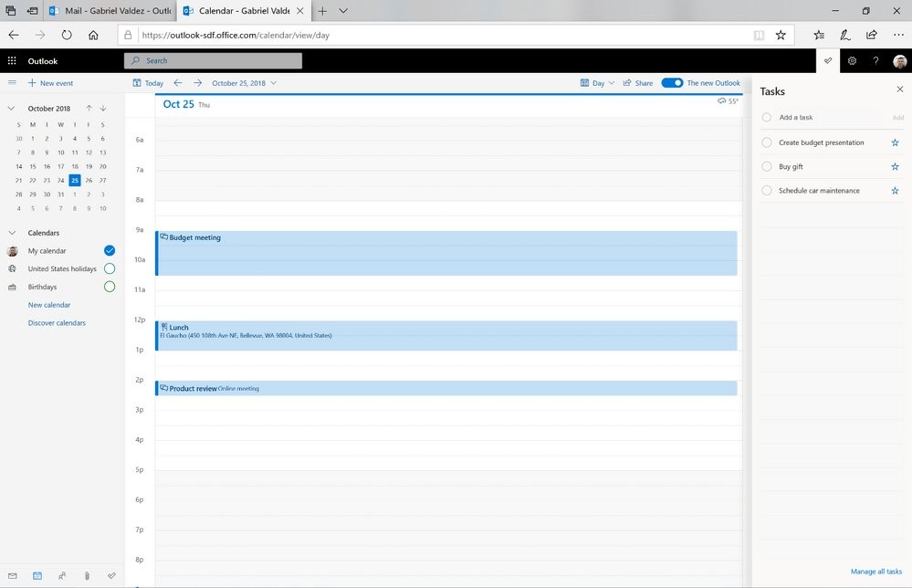Open the Manage all tasks link

(876, 572)
